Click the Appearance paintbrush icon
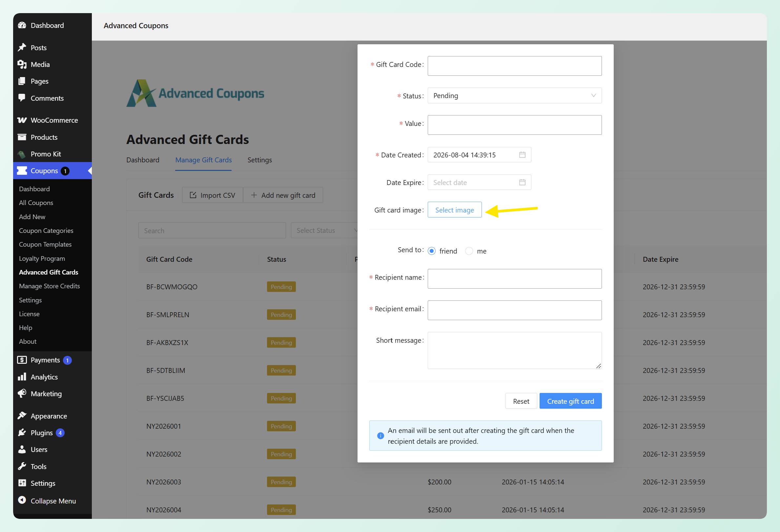Viewport: 780px width, 532px height. click(22, 416)
